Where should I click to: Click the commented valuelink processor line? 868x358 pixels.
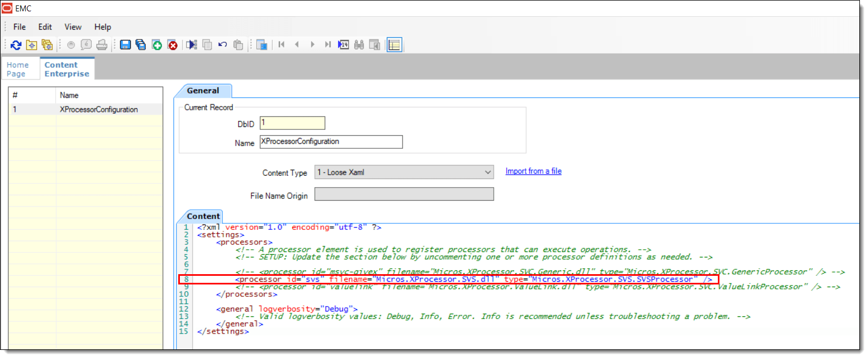tap(537, 287)
